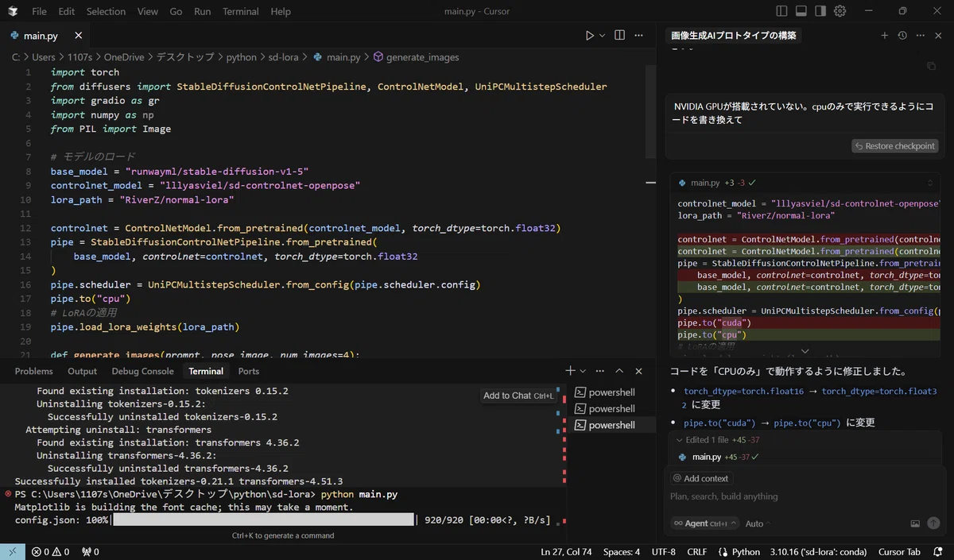Open the Help menu
The width and height of the screenshot is (954, 560).
[x=281, y=11]
